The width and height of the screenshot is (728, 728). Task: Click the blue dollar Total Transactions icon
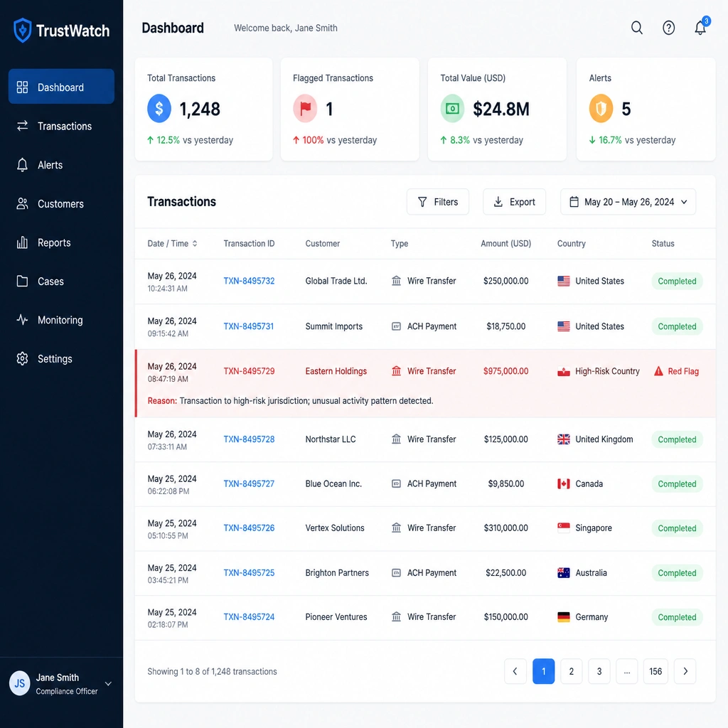point(159,108)
